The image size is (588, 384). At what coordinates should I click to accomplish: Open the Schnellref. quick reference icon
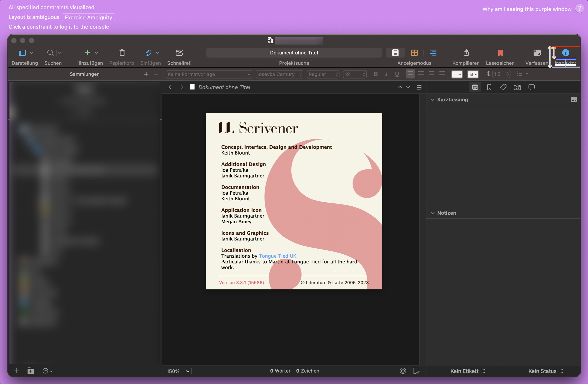click(x=179, y=53)
